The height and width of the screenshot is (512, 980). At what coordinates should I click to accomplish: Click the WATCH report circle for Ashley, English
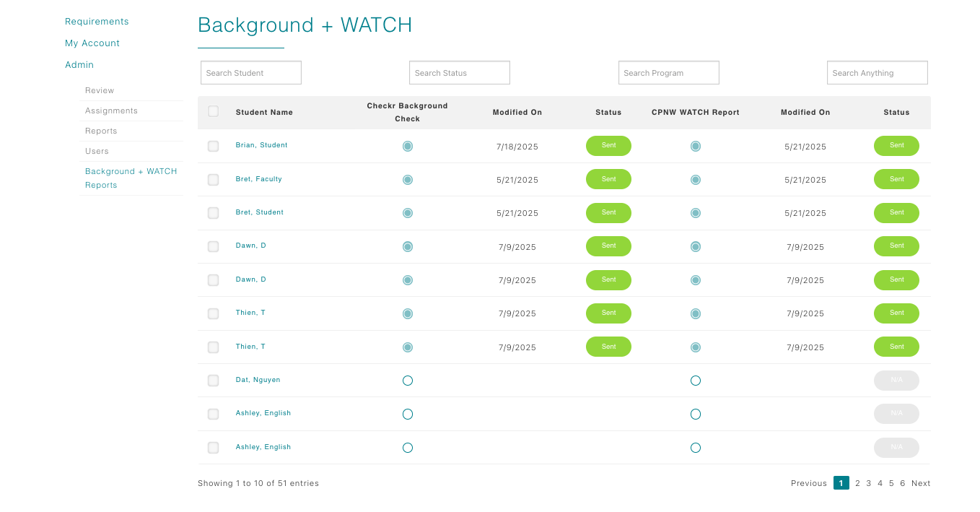[x=695, y=414]
